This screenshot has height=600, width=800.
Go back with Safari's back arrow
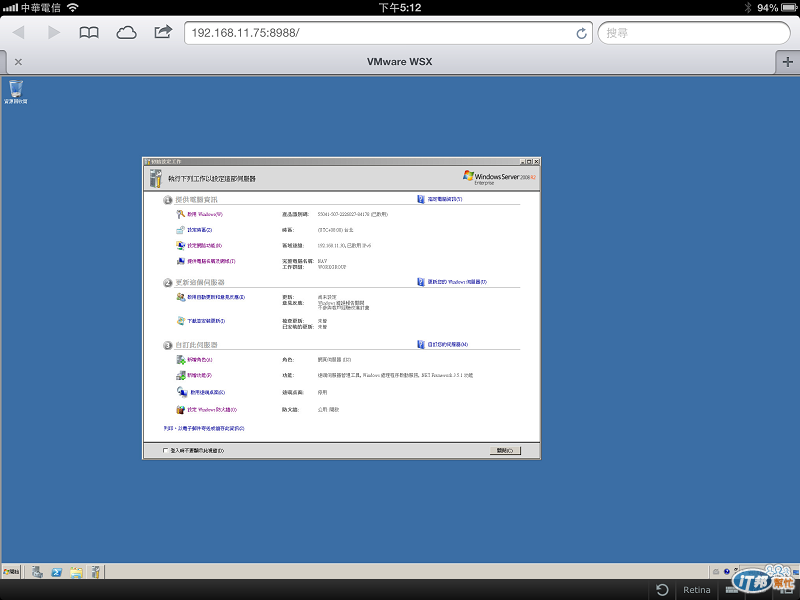(19, 33)
